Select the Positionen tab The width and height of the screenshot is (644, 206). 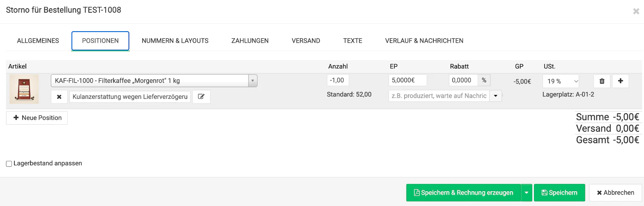pyautogui.click(x=100, y=41)
